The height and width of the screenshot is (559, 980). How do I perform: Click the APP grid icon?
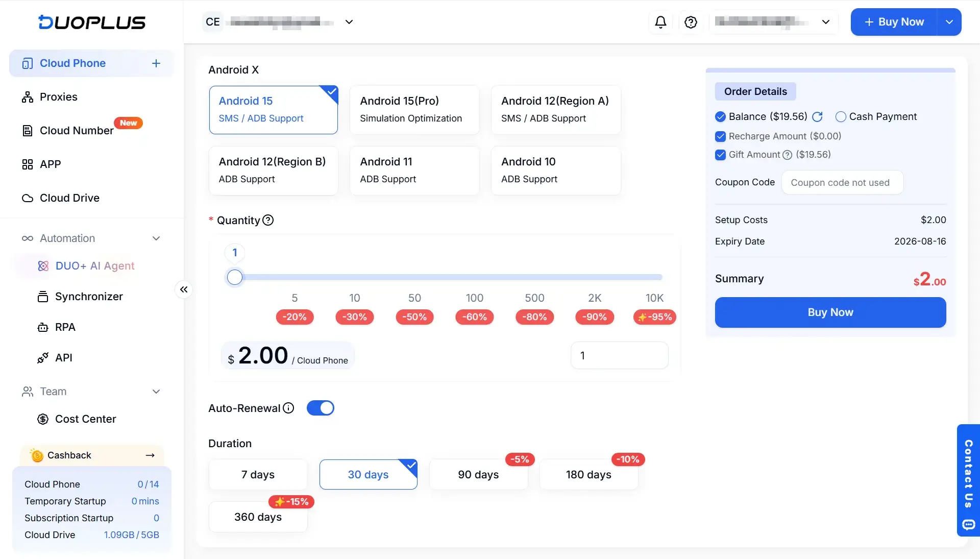[x=28, y=164]
